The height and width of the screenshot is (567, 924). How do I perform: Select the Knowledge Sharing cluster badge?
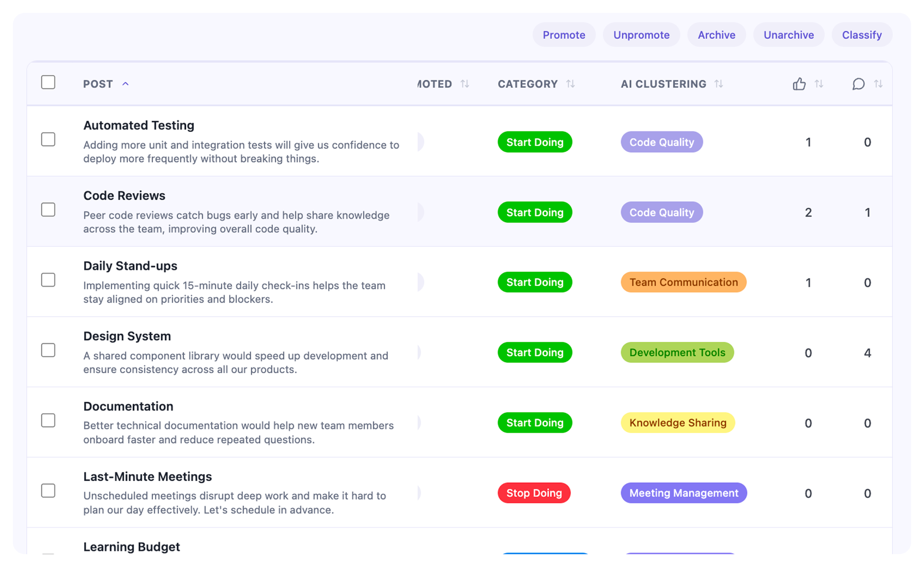pyautogui.click(x=678, y=423)
